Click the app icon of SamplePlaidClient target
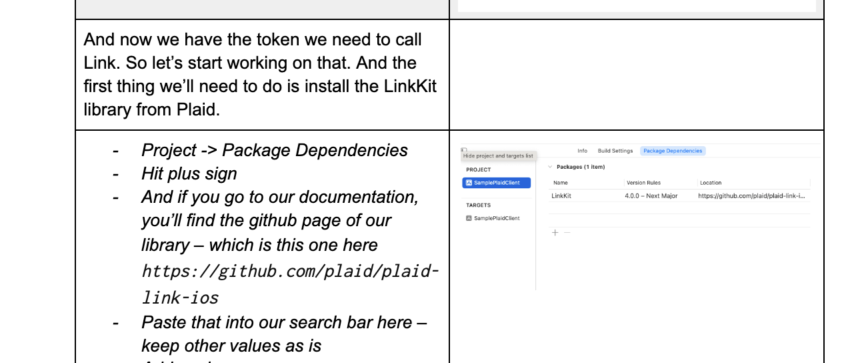This screenshot has width=868, height=363. [469, 218]
